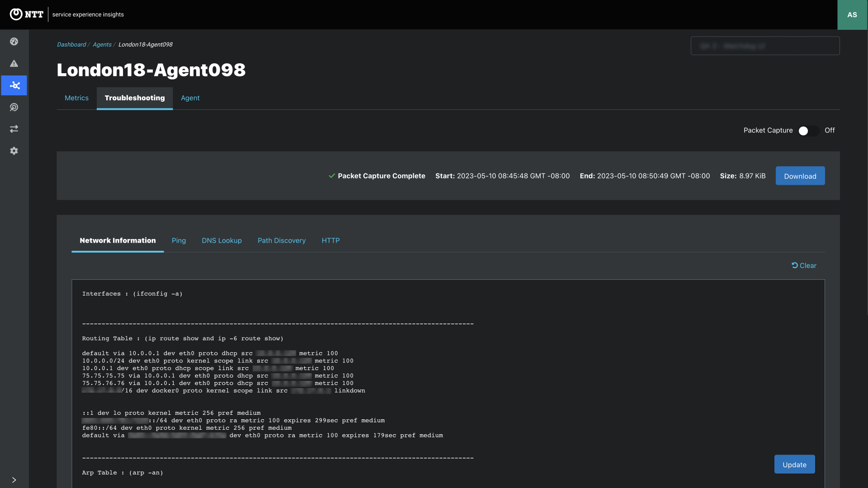Viewport: 868px width, 488px height.
Task: Toggle the Packet Capture switch on
Action: [x=808, y=131]
